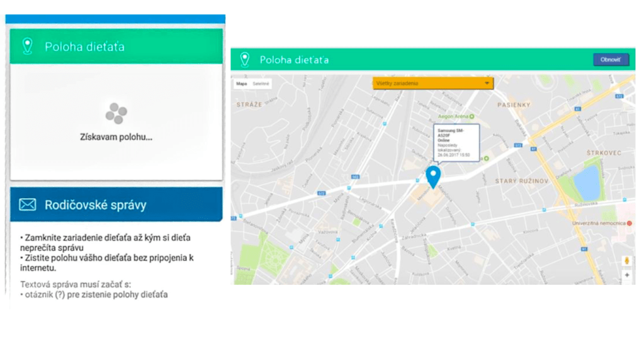
Task: Click the Poloha dieťaťa title in left panel
Action: [x=84, y=47]
